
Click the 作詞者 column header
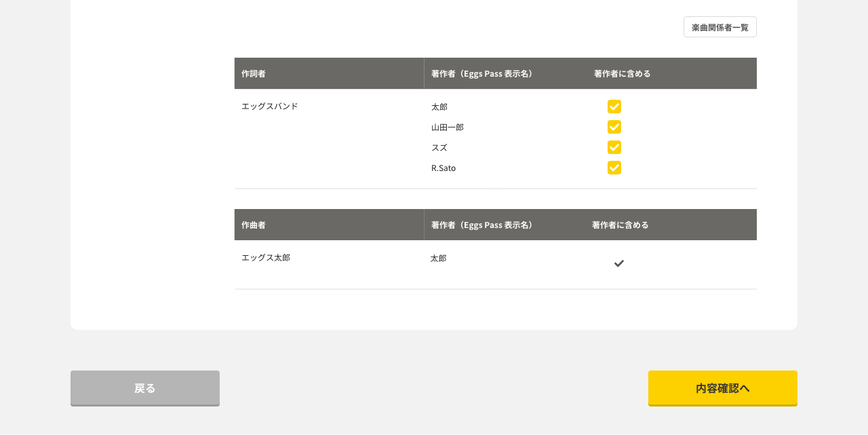(x=254, y=73)
